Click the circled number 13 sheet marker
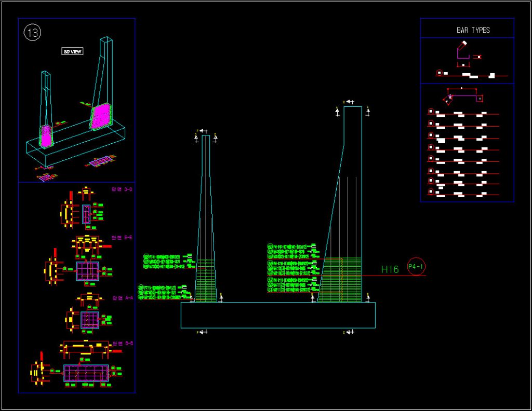Screen dimensions: 532x411 (x=32, y=33)
